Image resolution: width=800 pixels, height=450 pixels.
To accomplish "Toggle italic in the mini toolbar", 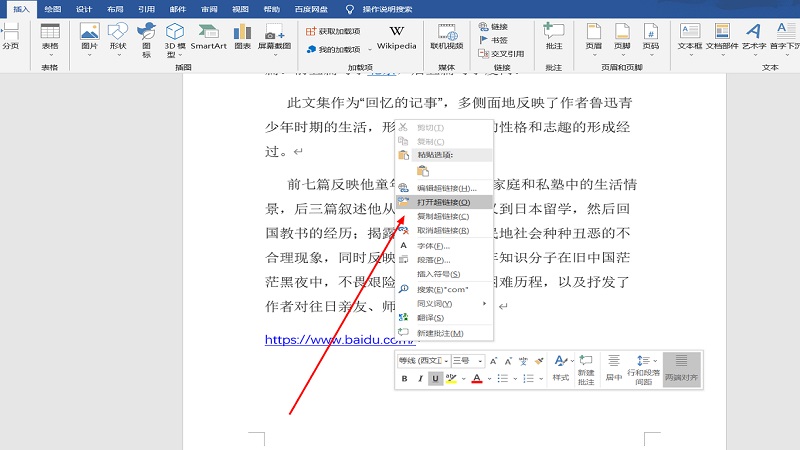I will [420, 379].
